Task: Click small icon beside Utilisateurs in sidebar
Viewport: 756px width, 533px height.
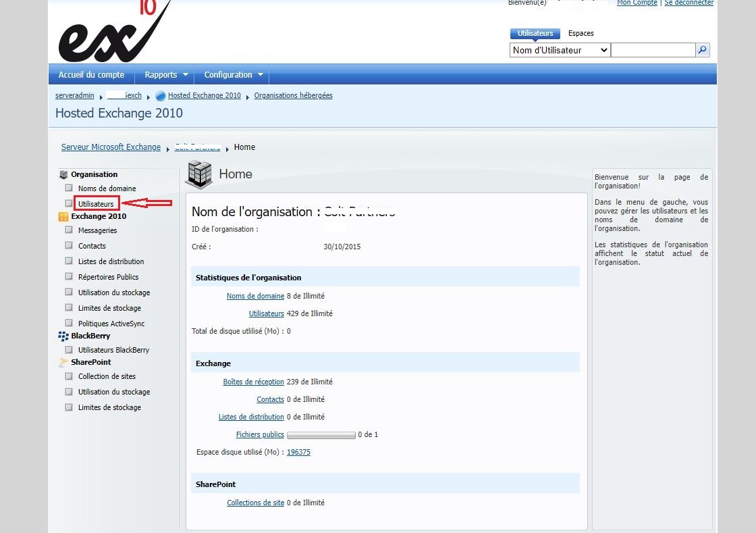Action: pyautogui.click(x=69, y=203)
